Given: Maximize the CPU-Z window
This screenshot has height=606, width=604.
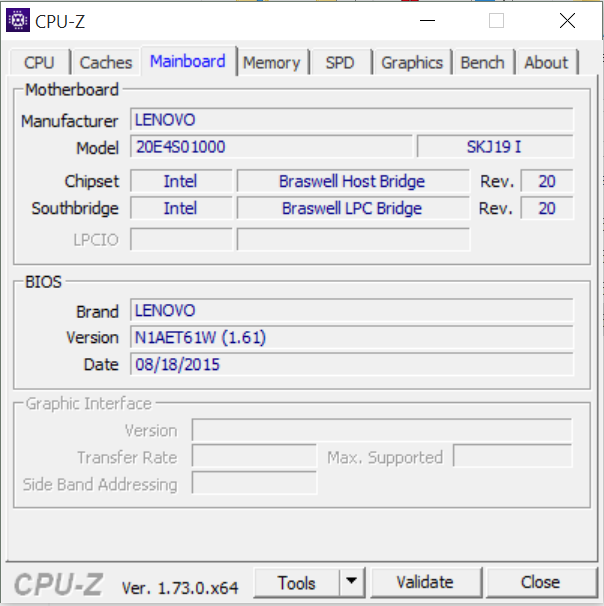Looking at the screenshot, I should 496,20.
